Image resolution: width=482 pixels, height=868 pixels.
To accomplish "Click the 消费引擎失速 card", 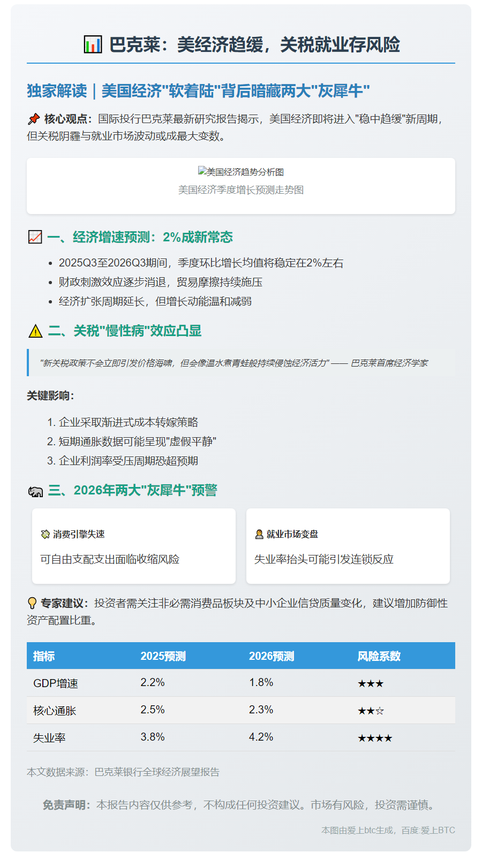I will pyautogui.click(x=134, y=546).
